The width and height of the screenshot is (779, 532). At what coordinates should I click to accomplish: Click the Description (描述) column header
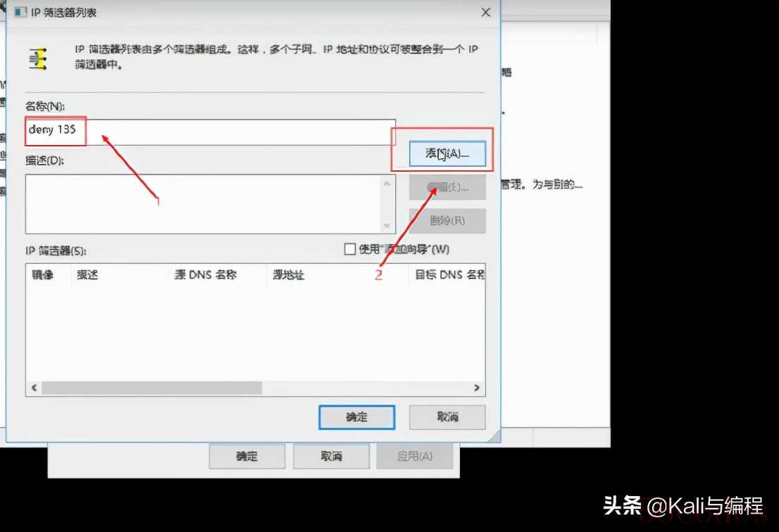point(119,274)
